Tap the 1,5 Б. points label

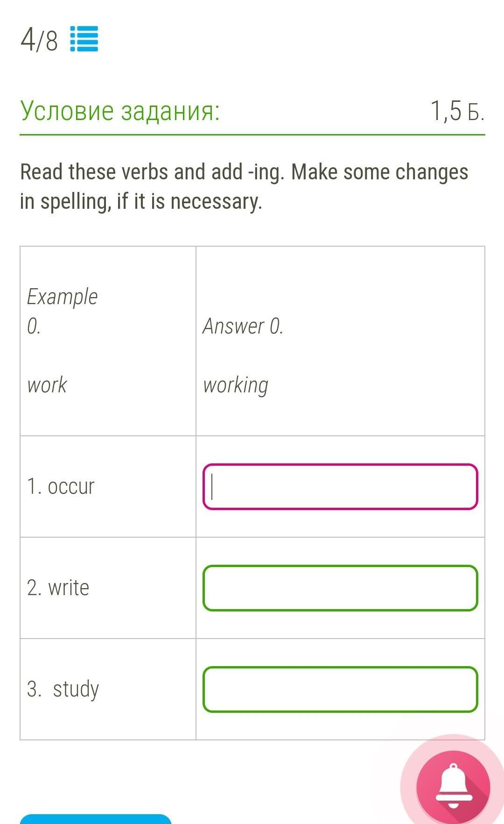(457, 111)
